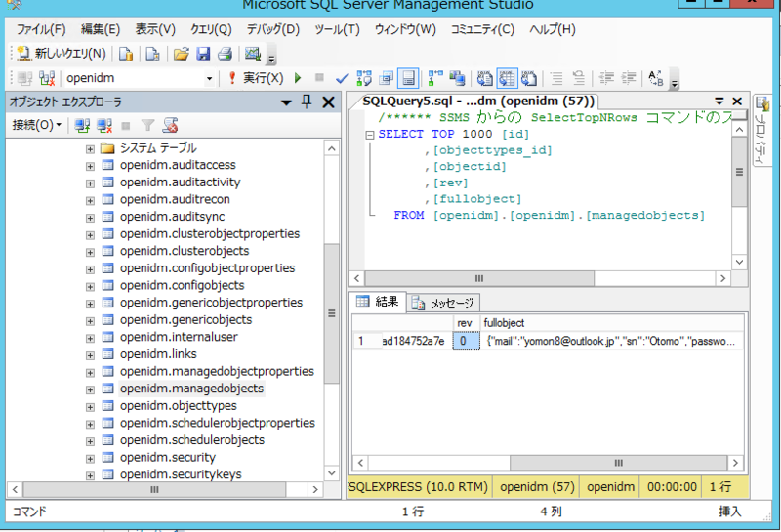
Task: Click the green Debug play arrow
Action: tap(298, 78)
